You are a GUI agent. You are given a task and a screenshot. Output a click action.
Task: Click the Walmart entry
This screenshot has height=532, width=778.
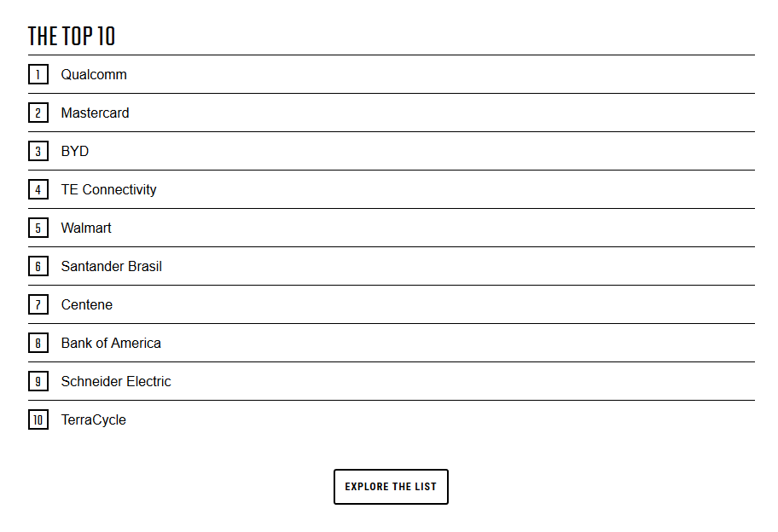(x=86, y=228)
